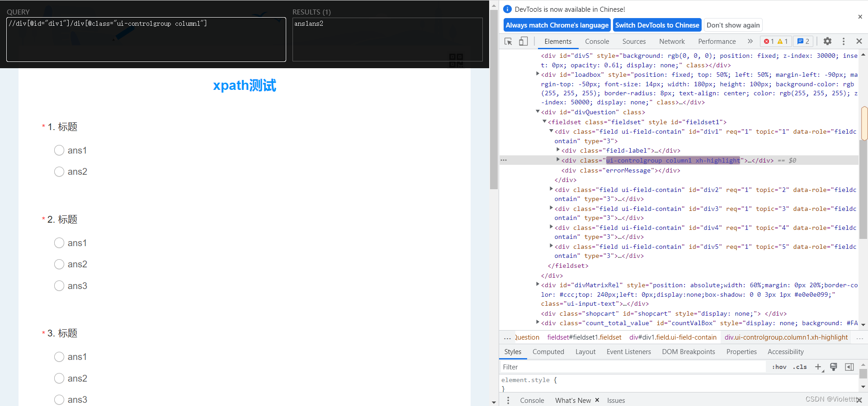Click the QR code icon on the page
868x406 pixels.
(456, 60)
